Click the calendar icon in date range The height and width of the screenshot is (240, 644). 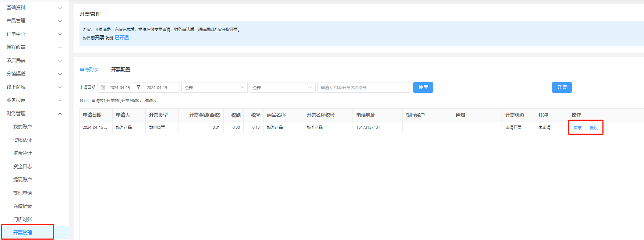pyautogui.click(x=103, y=88)
